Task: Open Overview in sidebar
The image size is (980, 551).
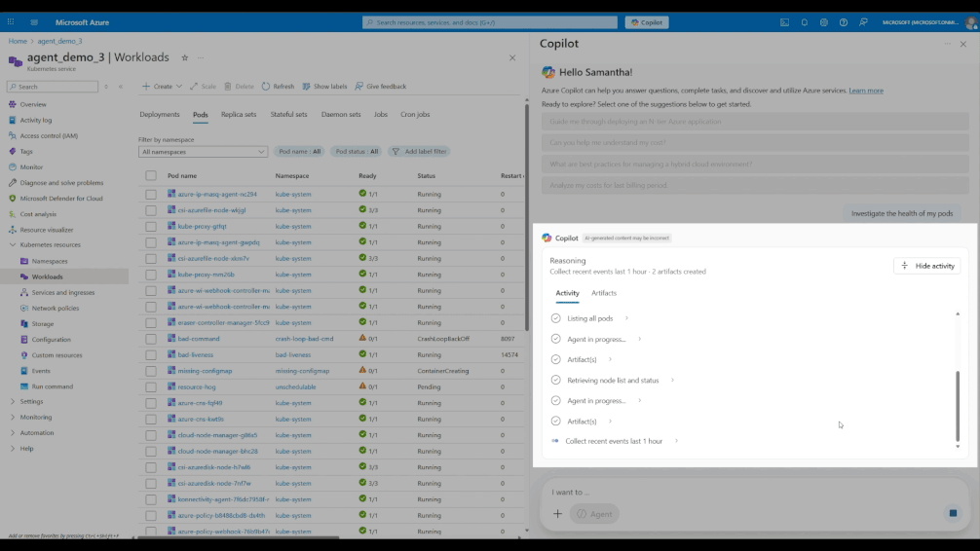Action: point(33,104)
